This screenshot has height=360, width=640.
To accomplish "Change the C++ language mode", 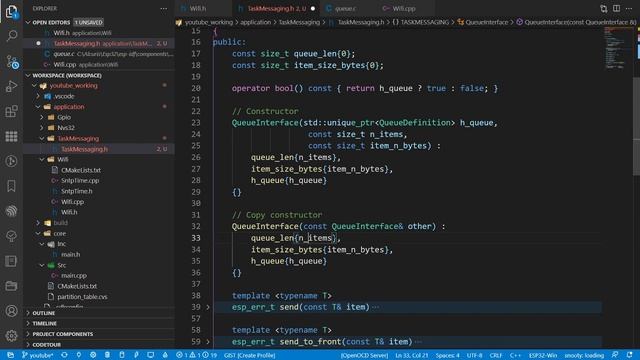I will pos(515,355).
